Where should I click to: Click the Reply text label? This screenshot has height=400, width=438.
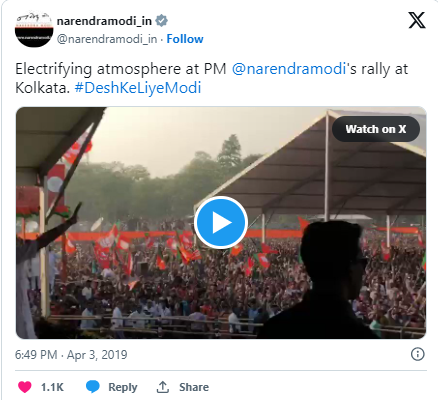[x=123, y=387]
